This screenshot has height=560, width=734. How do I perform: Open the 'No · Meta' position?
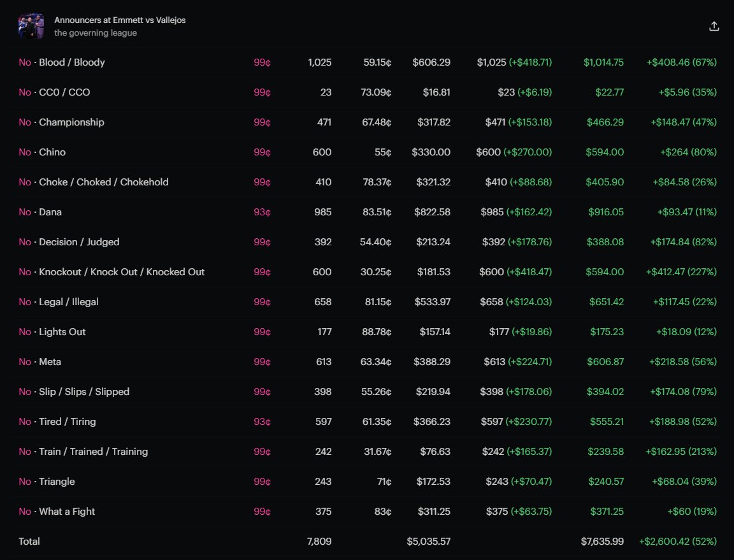point(40,362)
